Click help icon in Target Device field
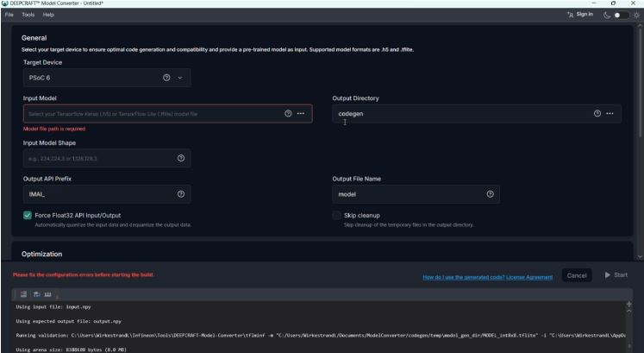The height and width of the screenshot is (353, 644). tap(166, 78)
